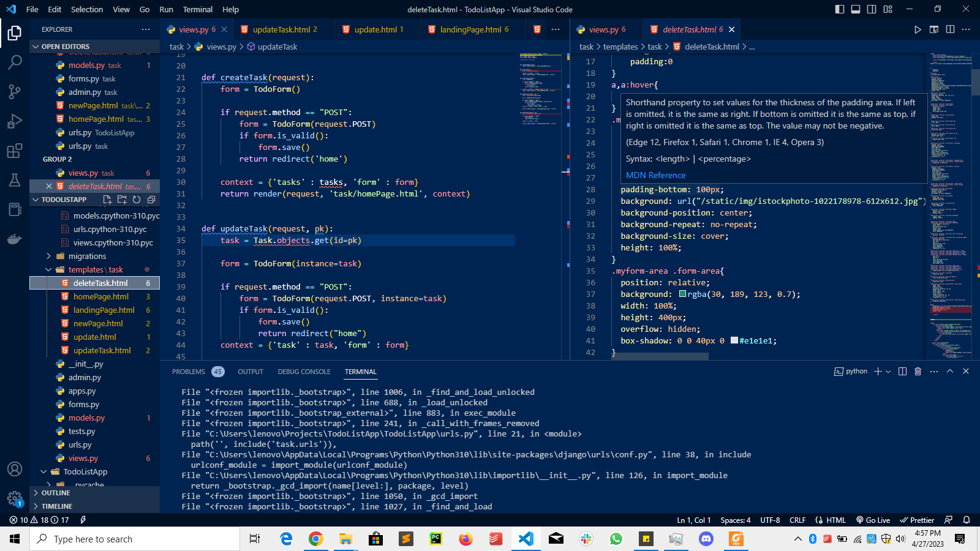The image size is (980, 551).
Task: Toggle the secondary side bar layout
Action: 871,9
